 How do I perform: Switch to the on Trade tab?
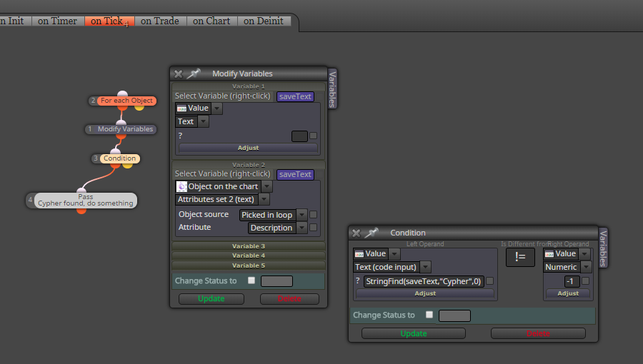tap(160, 21)
